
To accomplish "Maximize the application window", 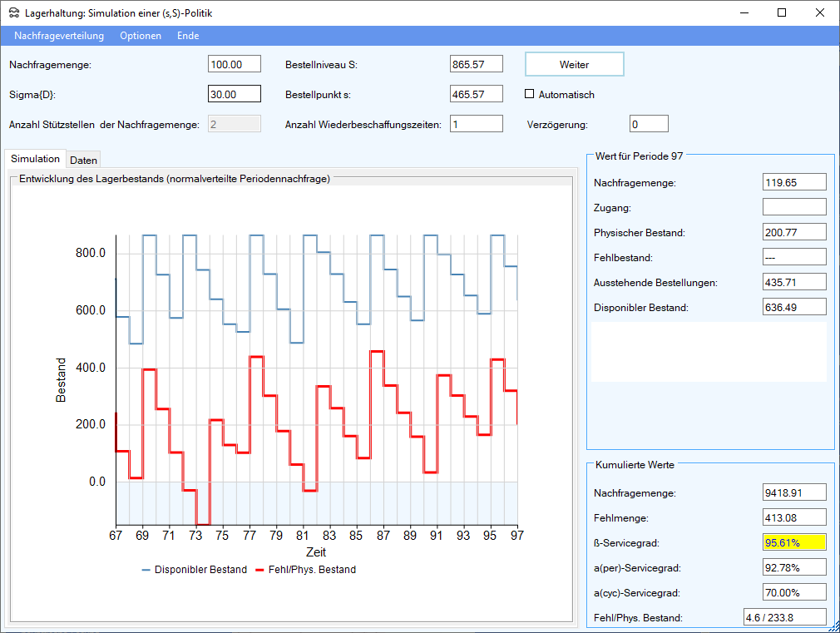I will (x=781, y=12).
